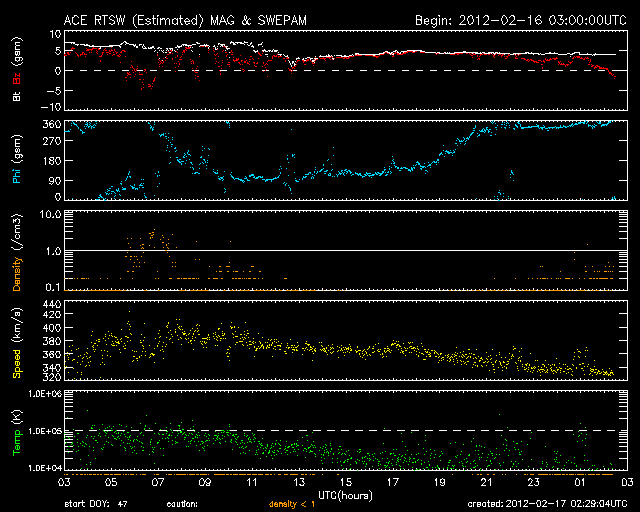Viewport: 640px width, 512px height.
Task: Click the "caution:" footer label
Action: tap(182, 504)
